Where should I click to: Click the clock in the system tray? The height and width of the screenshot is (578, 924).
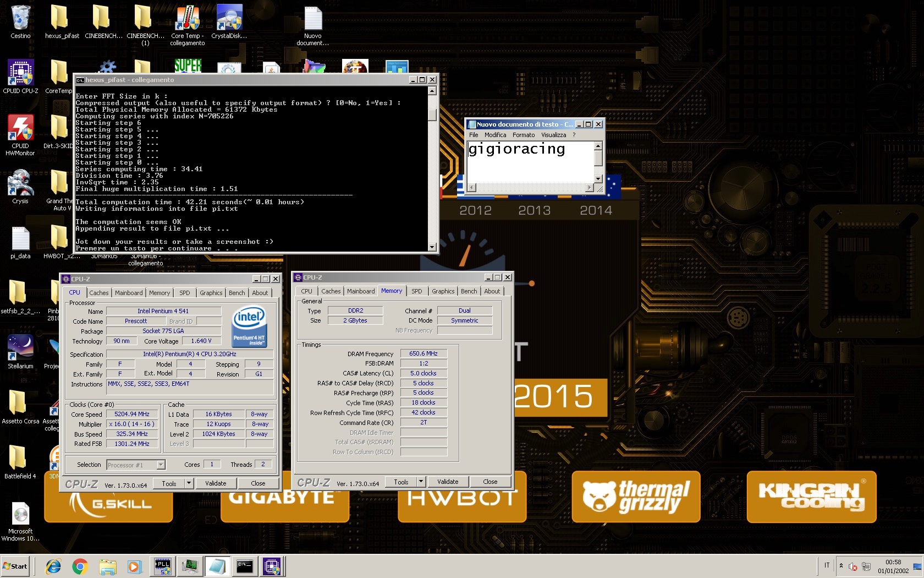click(x=893, y=566)
